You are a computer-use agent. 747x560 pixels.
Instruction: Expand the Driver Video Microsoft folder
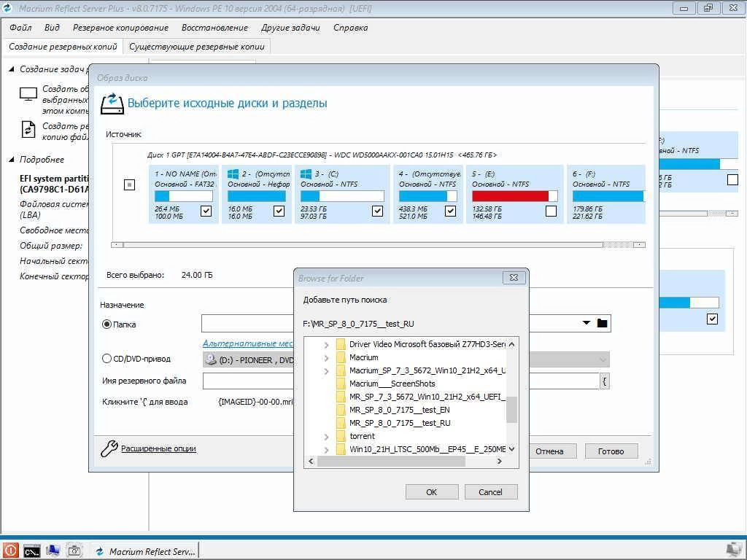coord(326,345)
